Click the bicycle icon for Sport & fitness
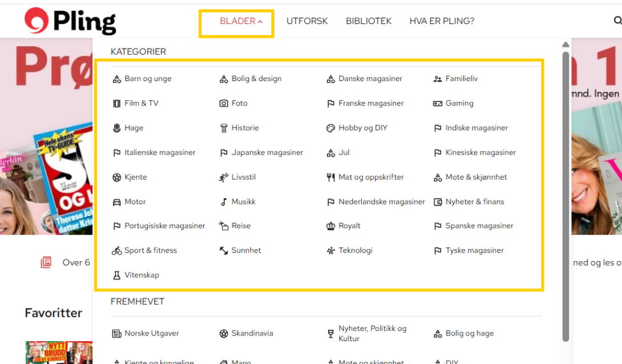Image resolution: width=622 pixels, height=364 pixels. (x=117, y=250)
